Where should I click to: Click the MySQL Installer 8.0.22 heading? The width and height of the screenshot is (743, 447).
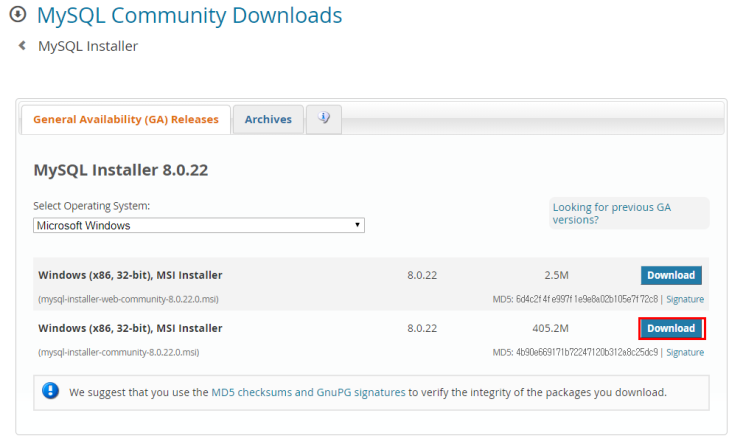click(120, 170)
